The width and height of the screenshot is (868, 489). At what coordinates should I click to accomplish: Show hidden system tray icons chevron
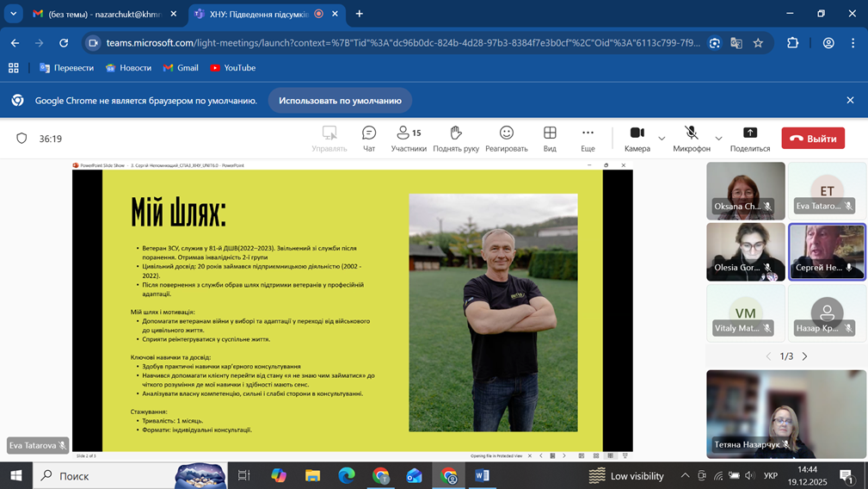click(685, 475)
